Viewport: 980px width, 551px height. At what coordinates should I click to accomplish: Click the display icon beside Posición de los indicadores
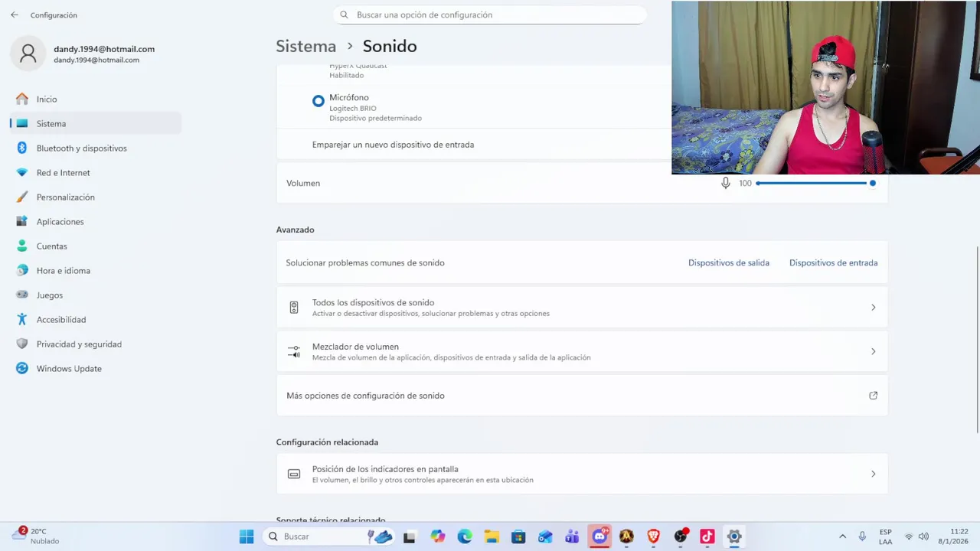coord(294,474)
